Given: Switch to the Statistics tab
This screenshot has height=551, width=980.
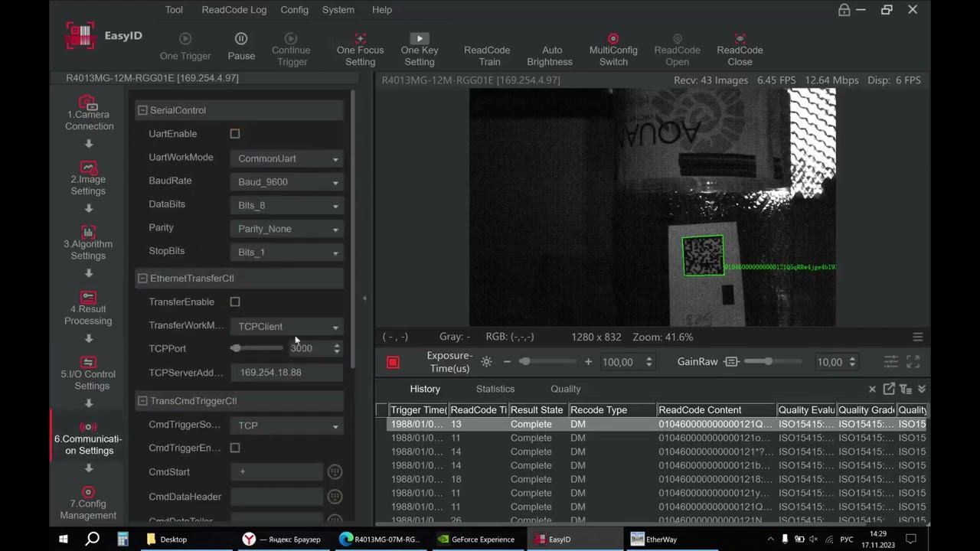Looking at the screenshot, I should [495, 389].
